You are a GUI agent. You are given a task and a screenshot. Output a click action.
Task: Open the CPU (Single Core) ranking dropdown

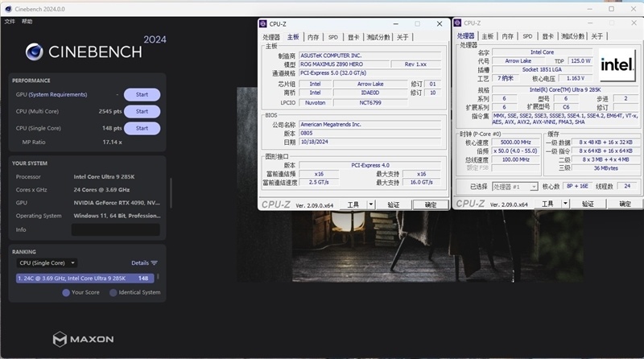(47, 263)
